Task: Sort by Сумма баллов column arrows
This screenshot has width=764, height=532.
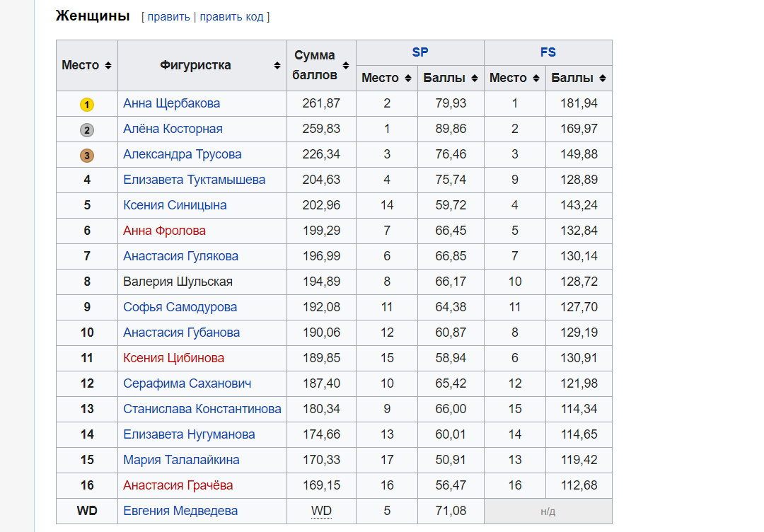Action: (346, 66)
